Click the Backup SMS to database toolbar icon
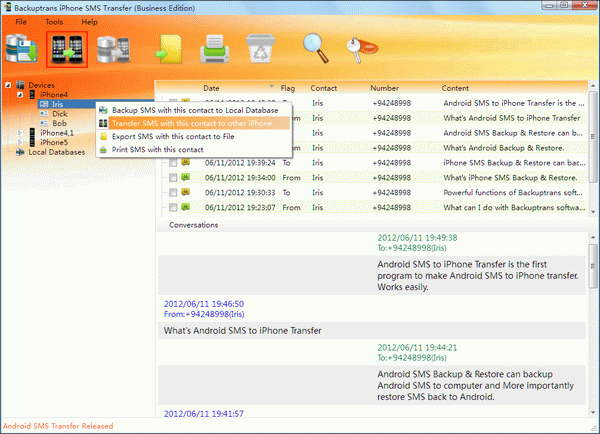The height and width of the screenshot is (434, 600). [21, 49]
